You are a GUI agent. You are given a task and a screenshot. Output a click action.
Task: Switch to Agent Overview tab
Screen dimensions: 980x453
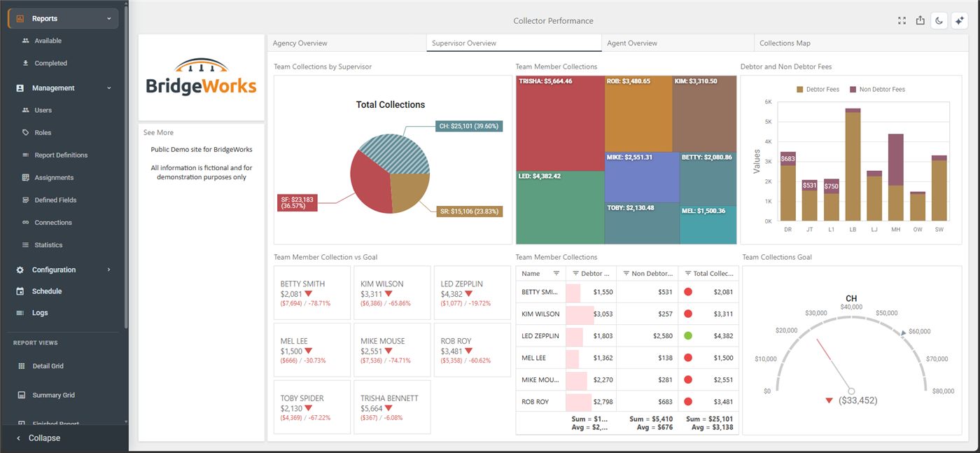click(678, 43)
